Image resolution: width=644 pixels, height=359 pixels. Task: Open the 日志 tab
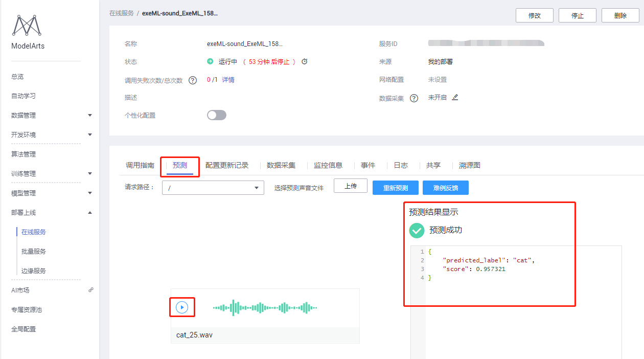coord(401,165)
